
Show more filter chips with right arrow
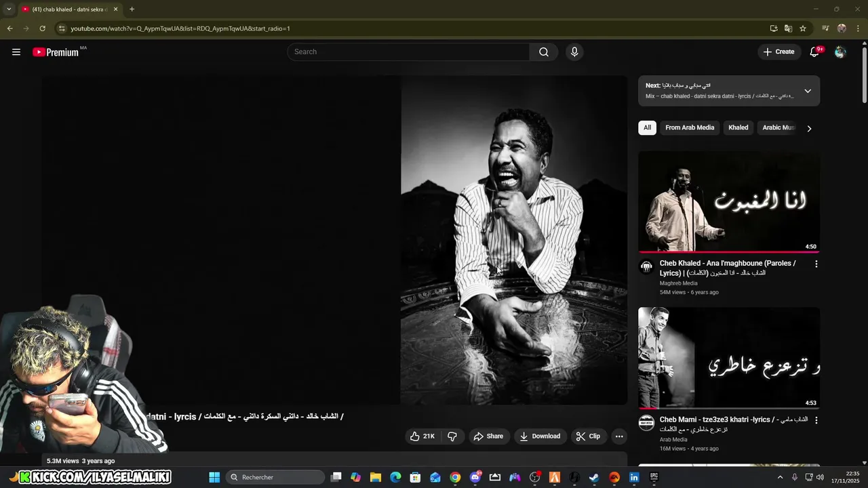[809, 128]
